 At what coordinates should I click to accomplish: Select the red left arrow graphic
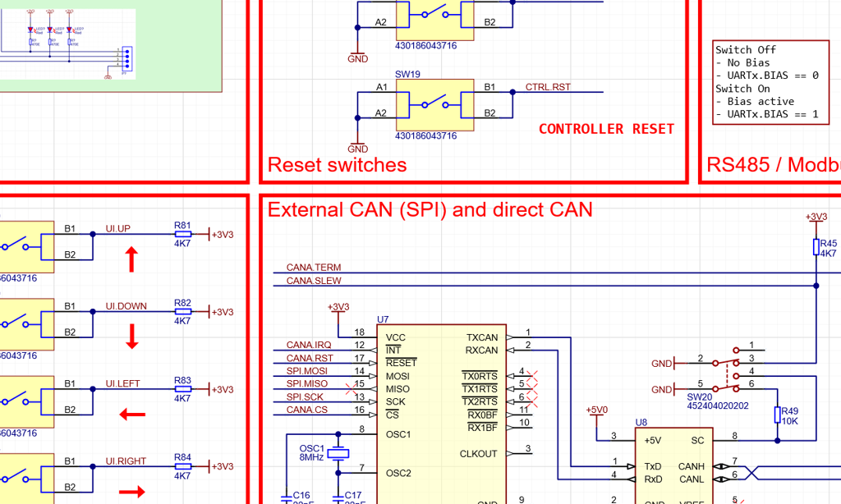tap(131, 415)
